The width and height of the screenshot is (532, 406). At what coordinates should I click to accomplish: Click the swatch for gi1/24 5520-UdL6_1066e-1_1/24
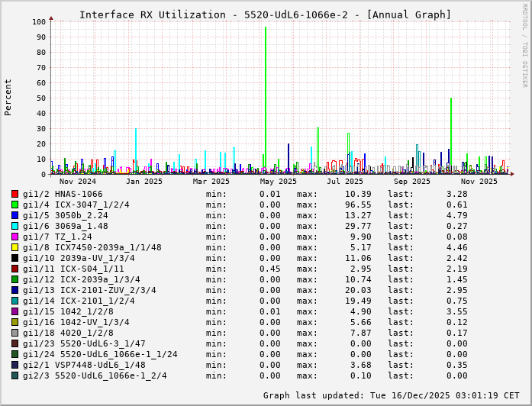(15, 354)
